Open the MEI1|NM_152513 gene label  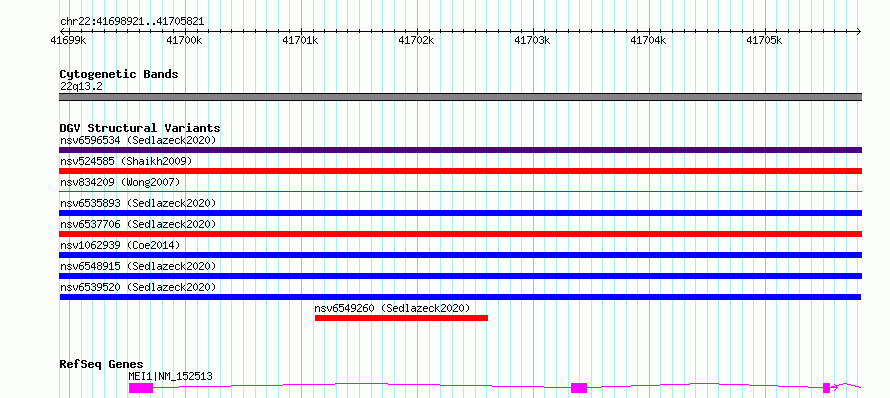coord(170,376)
